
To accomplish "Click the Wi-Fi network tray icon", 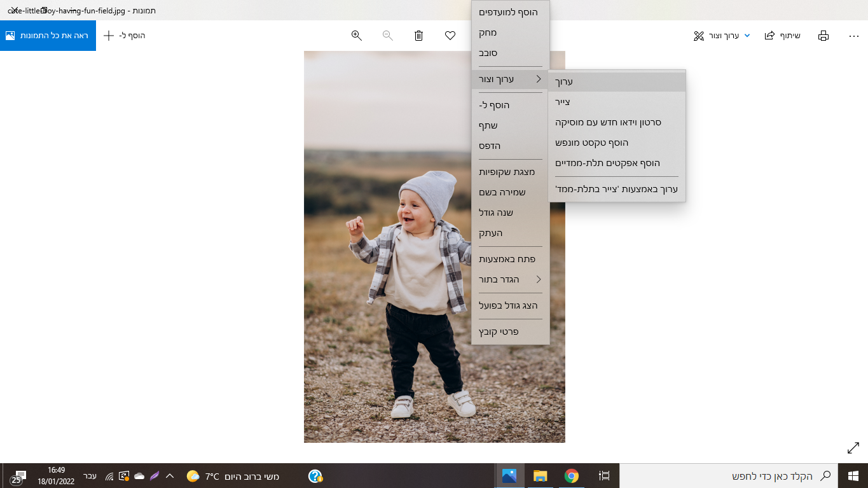I will point(109,476).
